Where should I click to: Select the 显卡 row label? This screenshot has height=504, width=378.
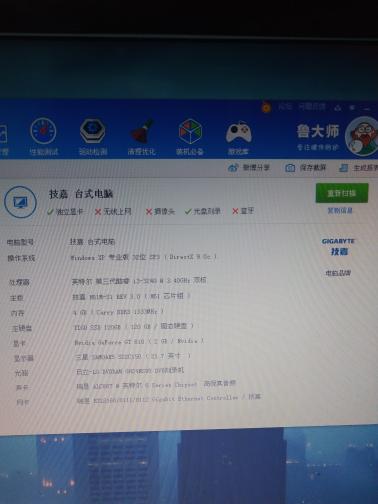[x=19, y=343]
